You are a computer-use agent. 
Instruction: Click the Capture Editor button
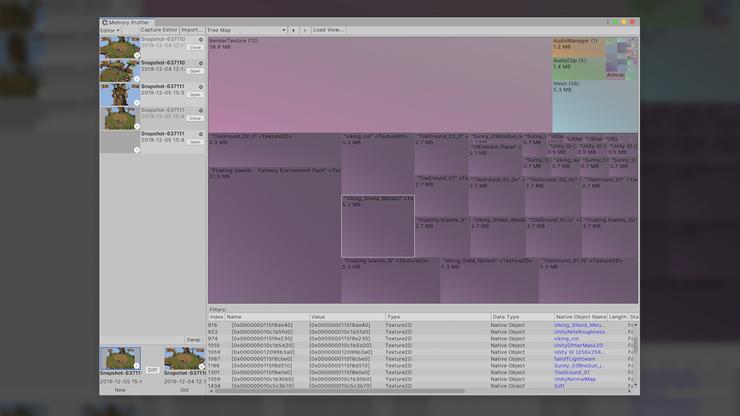[159, 30]
